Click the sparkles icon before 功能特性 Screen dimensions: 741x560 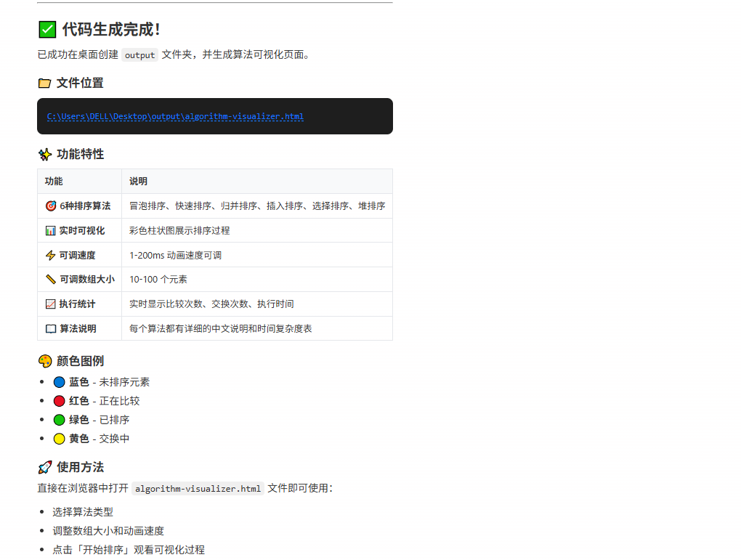pyautogui.click(x=44, y=154)
